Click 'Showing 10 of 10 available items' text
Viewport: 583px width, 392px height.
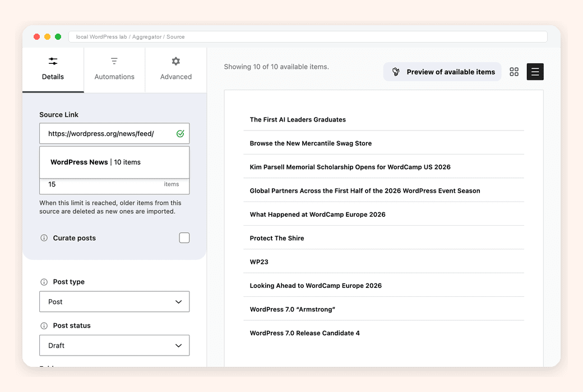point(276,67)
